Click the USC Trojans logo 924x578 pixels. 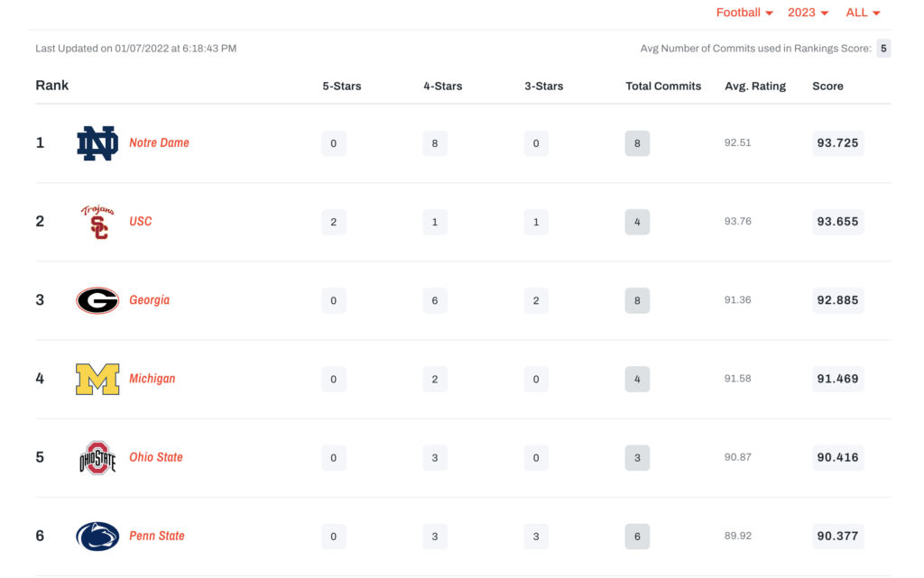pos(97,222)
